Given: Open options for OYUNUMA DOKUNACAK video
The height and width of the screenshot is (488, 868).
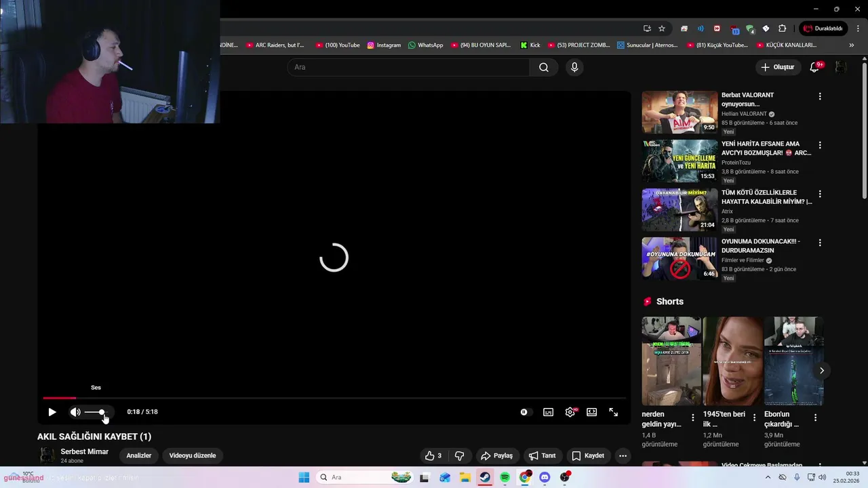Looking at the screenshot, I should 820,243.
